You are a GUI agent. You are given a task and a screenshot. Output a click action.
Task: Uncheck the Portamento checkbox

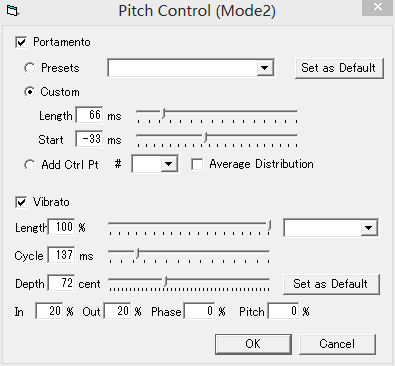(x=21, y=42)
